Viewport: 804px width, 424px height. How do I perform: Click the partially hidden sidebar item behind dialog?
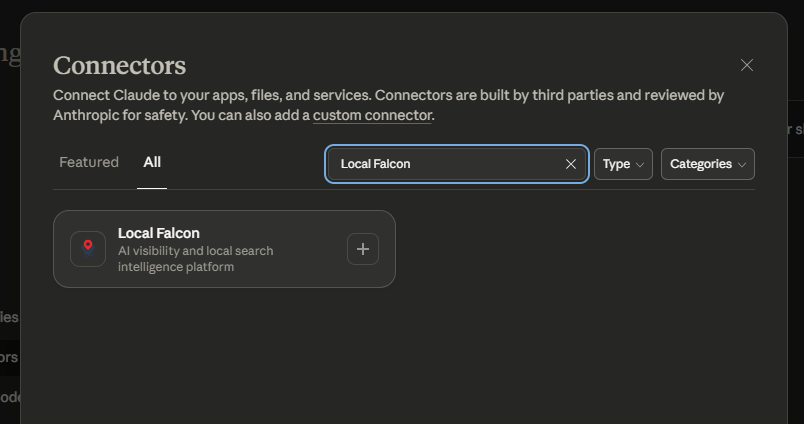click(9, 357)
